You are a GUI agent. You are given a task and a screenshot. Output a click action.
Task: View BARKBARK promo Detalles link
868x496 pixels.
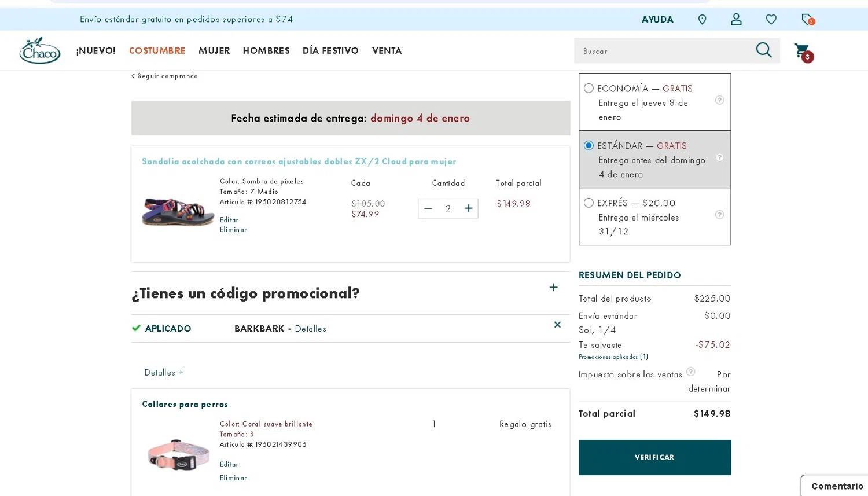(x=311, y=329)
